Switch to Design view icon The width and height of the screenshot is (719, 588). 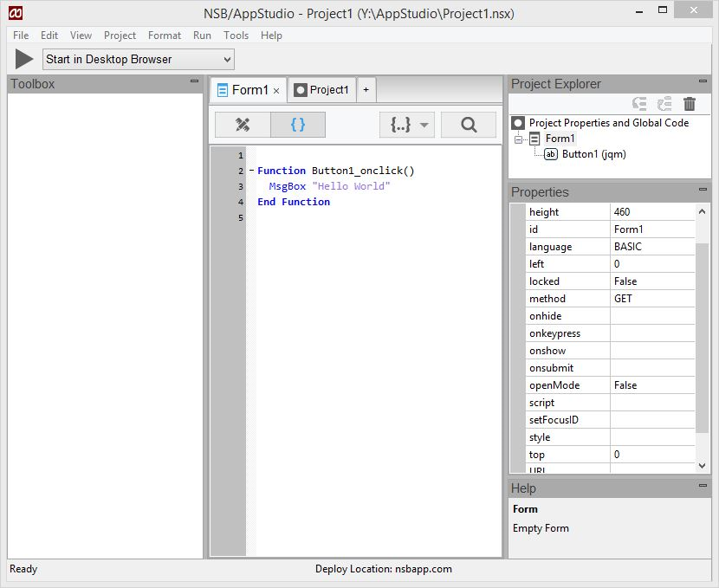(243, 125)
